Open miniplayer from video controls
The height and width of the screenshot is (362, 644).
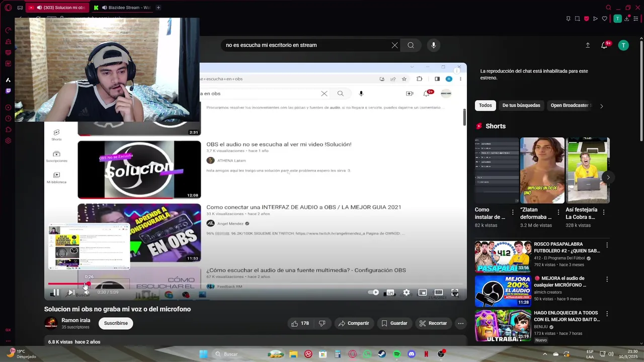[x=423, y=292]
